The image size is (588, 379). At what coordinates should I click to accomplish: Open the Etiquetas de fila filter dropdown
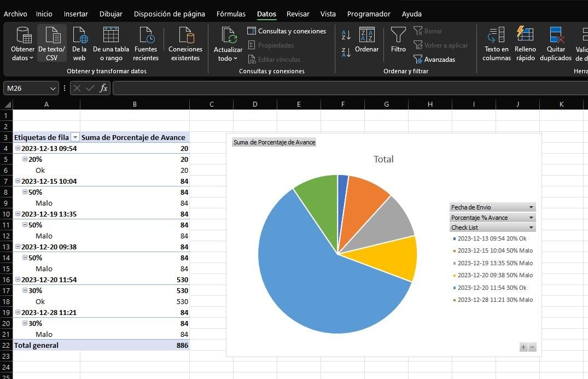(x=75, y=138)
